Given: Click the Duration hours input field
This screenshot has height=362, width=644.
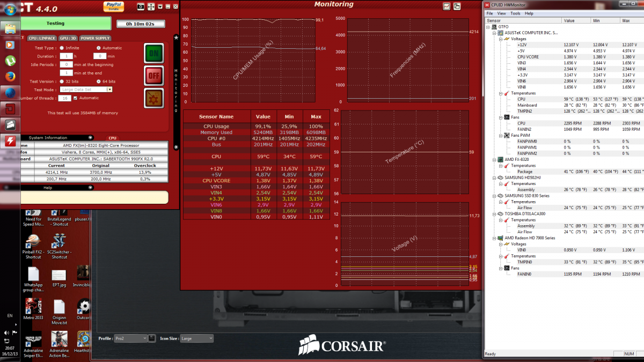Looking at the screenshot, I should (x=67, y=56).
